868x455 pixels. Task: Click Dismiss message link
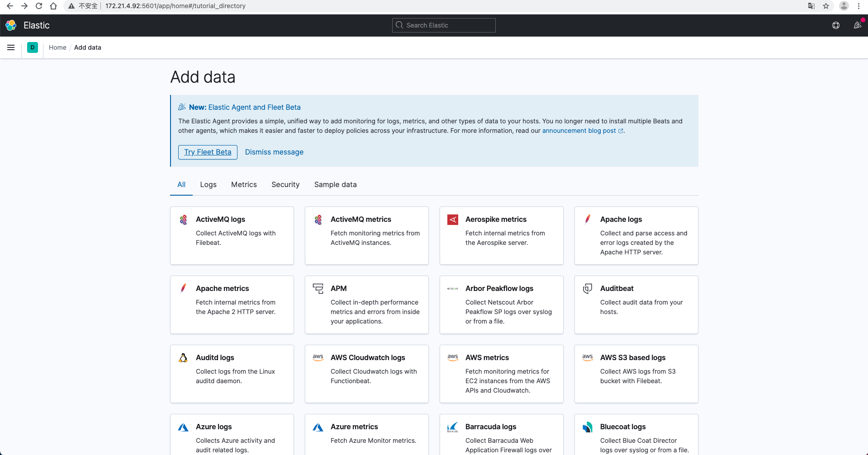274,152
